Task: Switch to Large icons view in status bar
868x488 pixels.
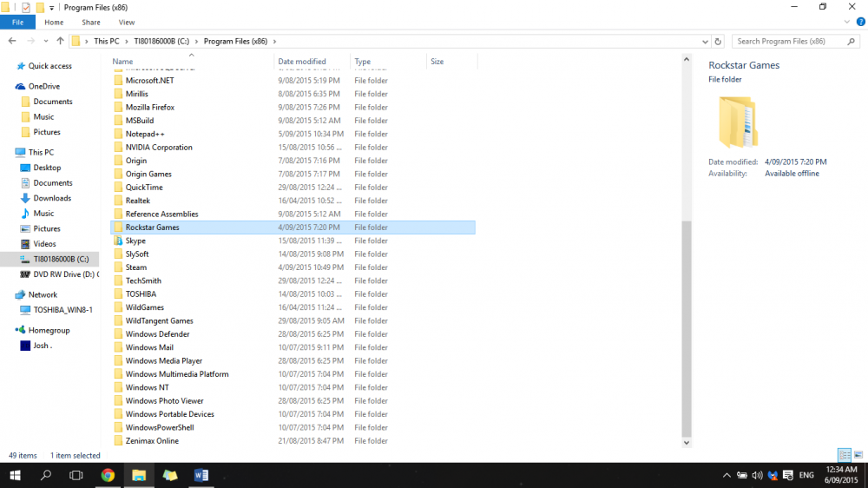Action: pos(858,455)
